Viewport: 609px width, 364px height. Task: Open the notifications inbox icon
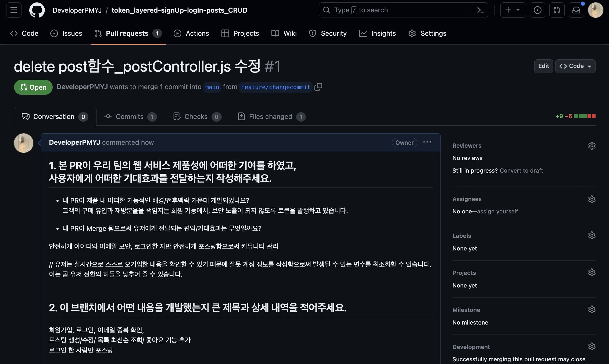point(576,10)
